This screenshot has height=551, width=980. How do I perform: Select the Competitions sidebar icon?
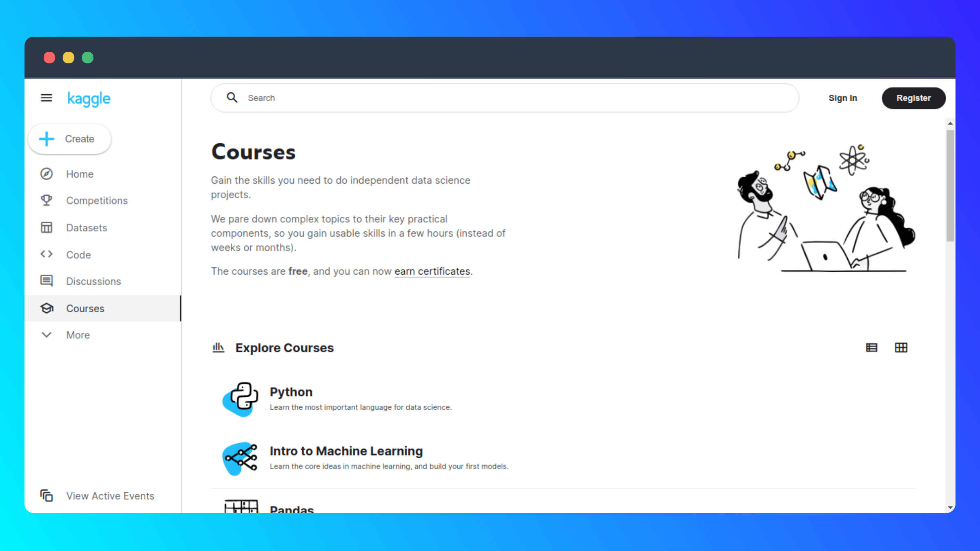pos(47,200)
